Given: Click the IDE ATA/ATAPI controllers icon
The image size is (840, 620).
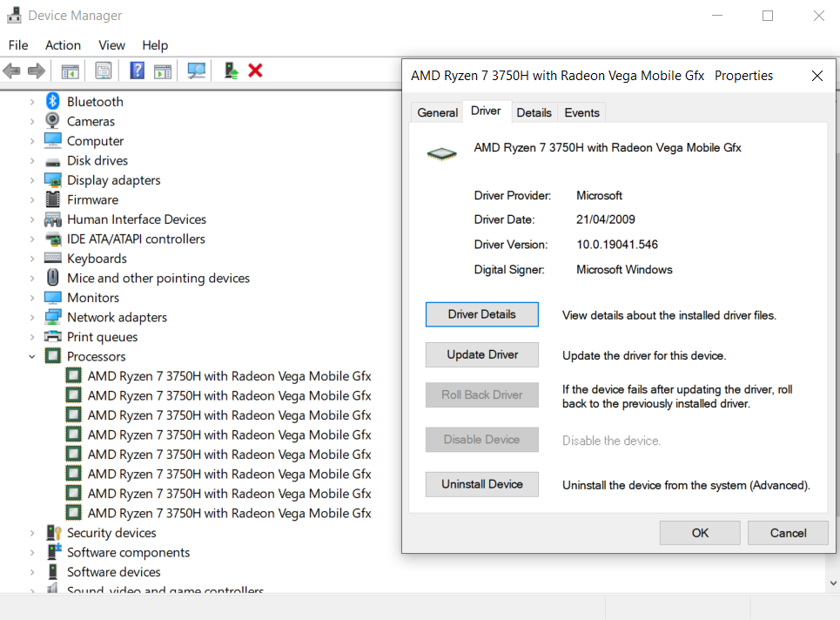Looking at the screenshot, I should pyautogui.click(x=52, y=239).
